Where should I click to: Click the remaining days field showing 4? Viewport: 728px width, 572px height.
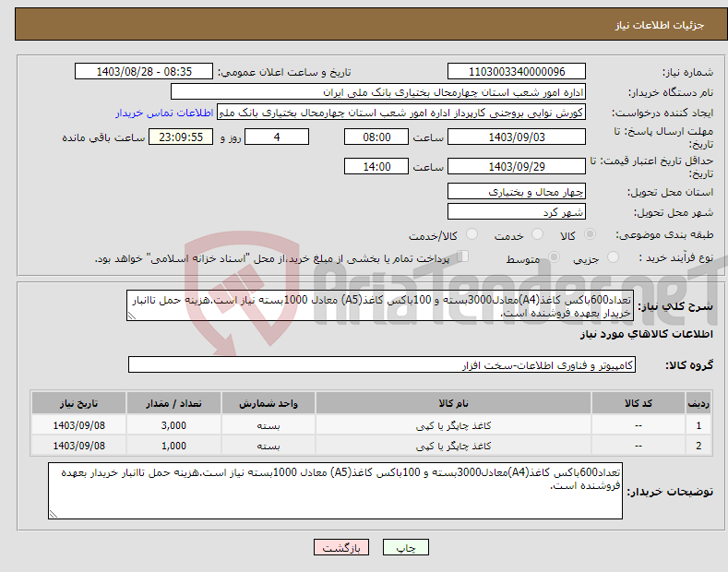277,137
